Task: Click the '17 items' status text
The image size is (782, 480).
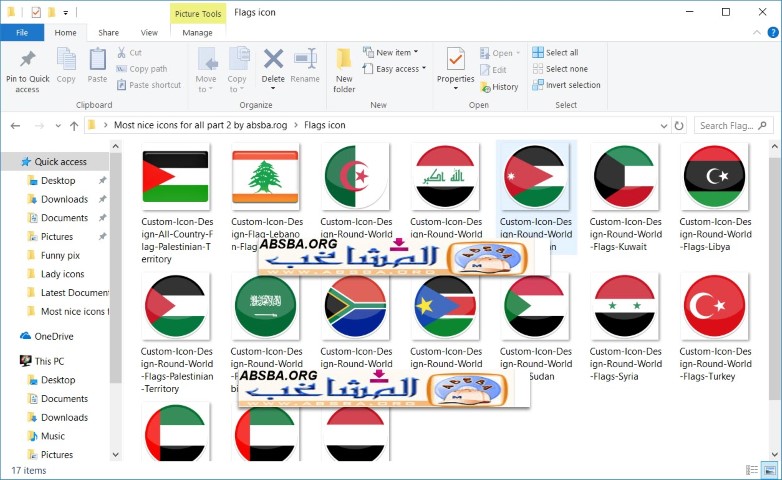Action: point(28,470)
